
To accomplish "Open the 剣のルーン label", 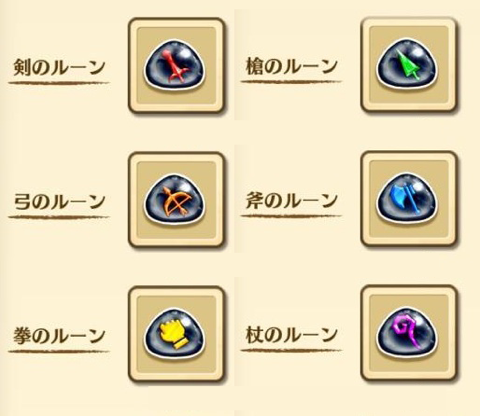I will tap(59, 68).
